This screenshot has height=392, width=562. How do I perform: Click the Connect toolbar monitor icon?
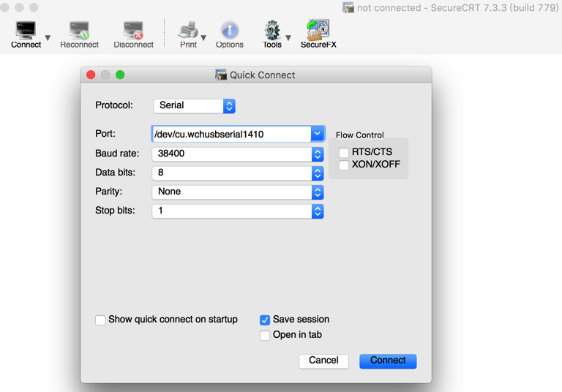coord(26,31)
